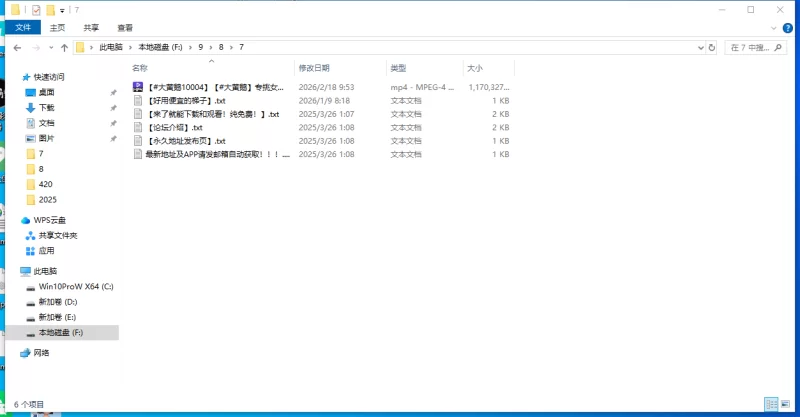Open the 文件 ribbon menu
800x417 pixels.
[23, 28]
